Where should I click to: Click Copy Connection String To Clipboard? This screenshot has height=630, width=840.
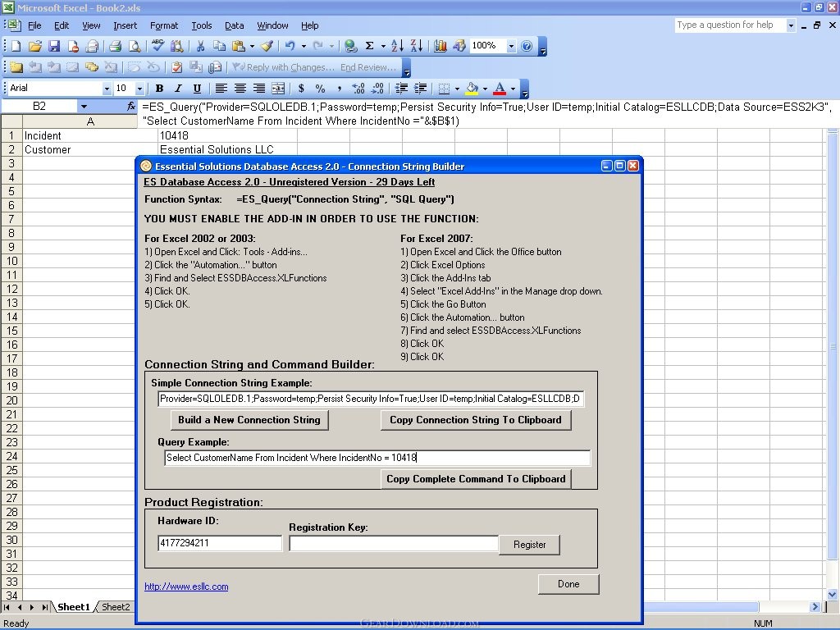pos(476,420)
